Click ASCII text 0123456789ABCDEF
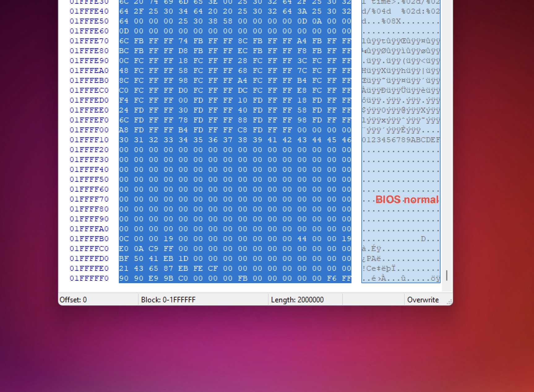The image size is (534, 392). pyautogui.click(x=401, y=140)
